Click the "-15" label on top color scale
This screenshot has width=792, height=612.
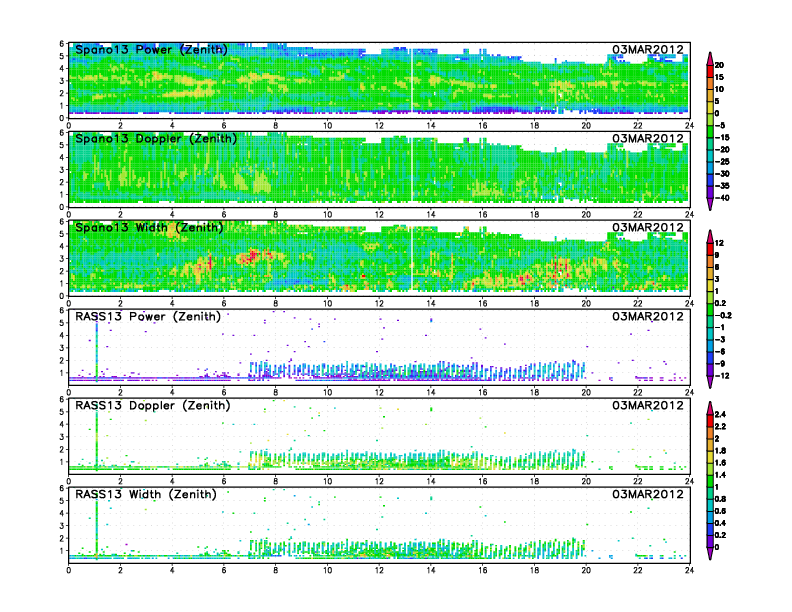point(722,137)
